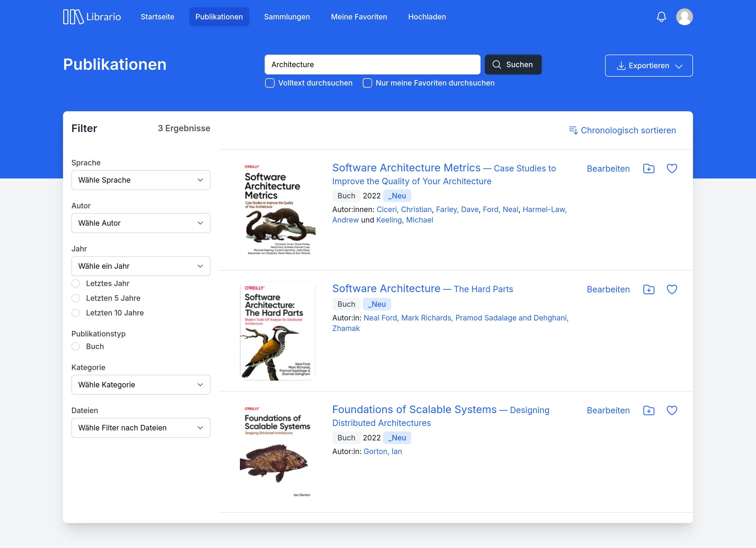Open the Exportieren dropdown menu
756x548 pixels.
tap(649, 66)
